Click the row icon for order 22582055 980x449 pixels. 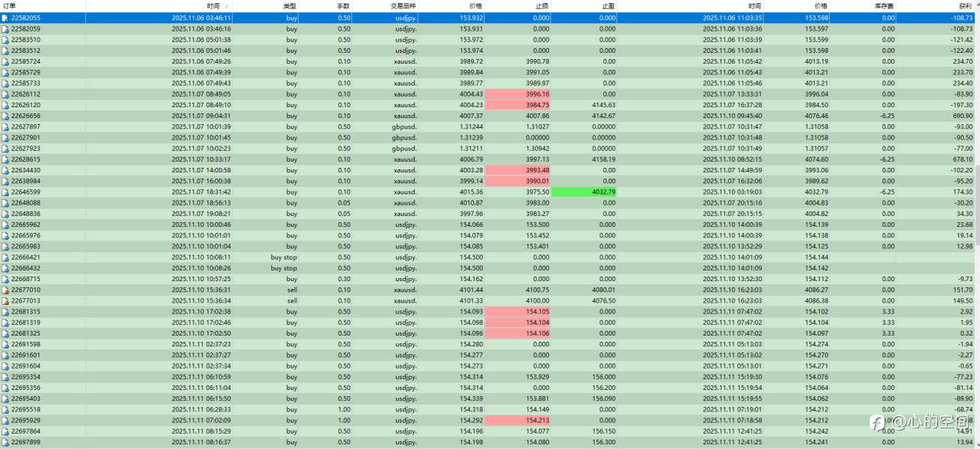pos(5,18)
